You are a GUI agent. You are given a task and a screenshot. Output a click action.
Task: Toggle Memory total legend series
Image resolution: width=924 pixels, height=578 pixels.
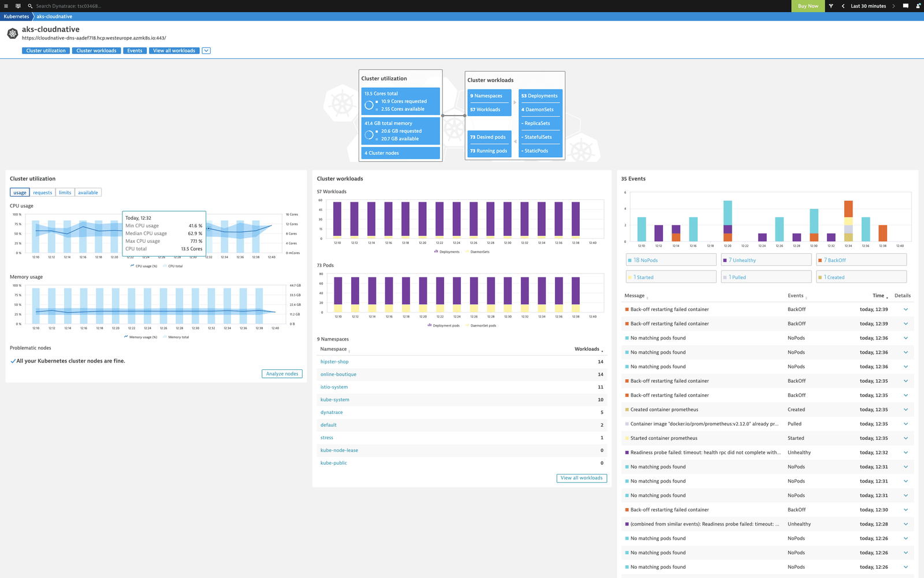176,337
